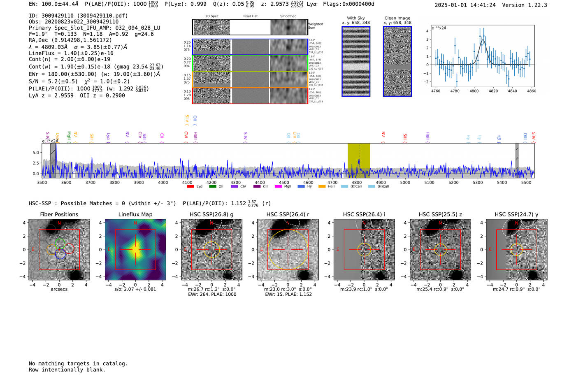Click the large yellow aperture circle in r-band
This screenshot has width=576, height=392.
pos(288,250)
